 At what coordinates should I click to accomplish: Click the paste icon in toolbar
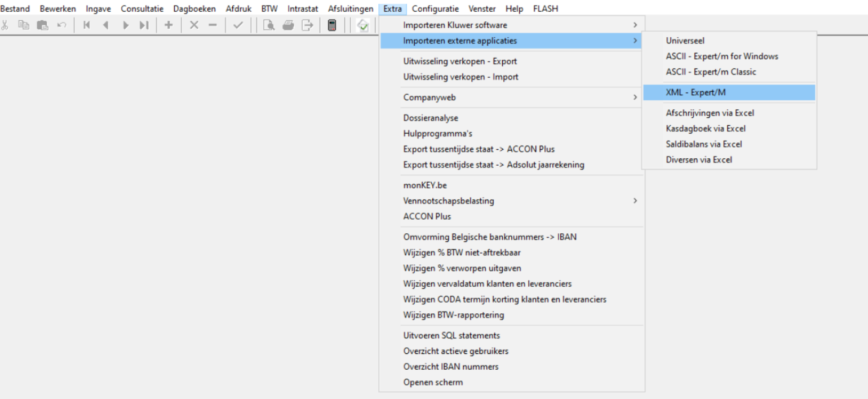pos(43,25)
